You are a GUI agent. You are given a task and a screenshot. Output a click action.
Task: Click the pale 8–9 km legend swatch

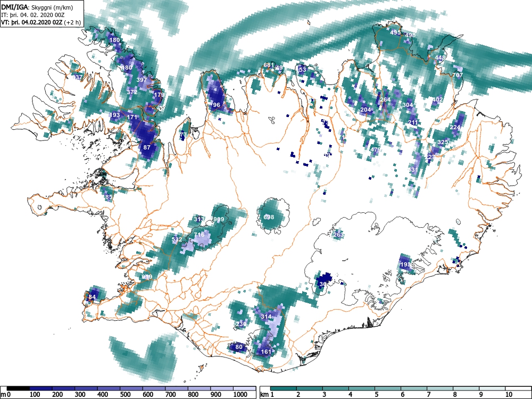point(466,389)
